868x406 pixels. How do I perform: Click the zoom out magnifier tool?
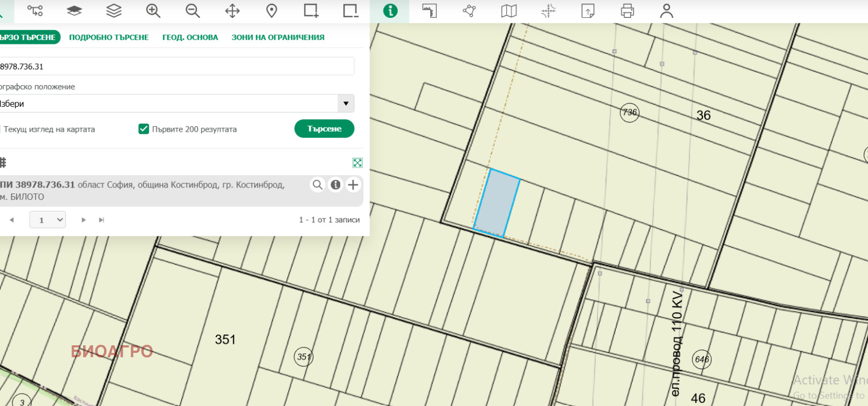[193, 11]
